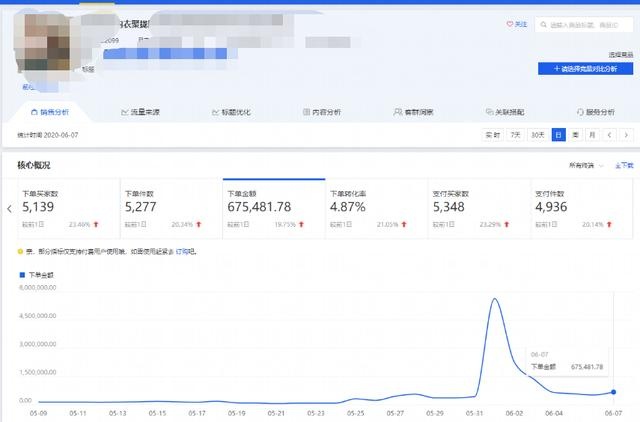Select the 支付件数 metric card

582,208
